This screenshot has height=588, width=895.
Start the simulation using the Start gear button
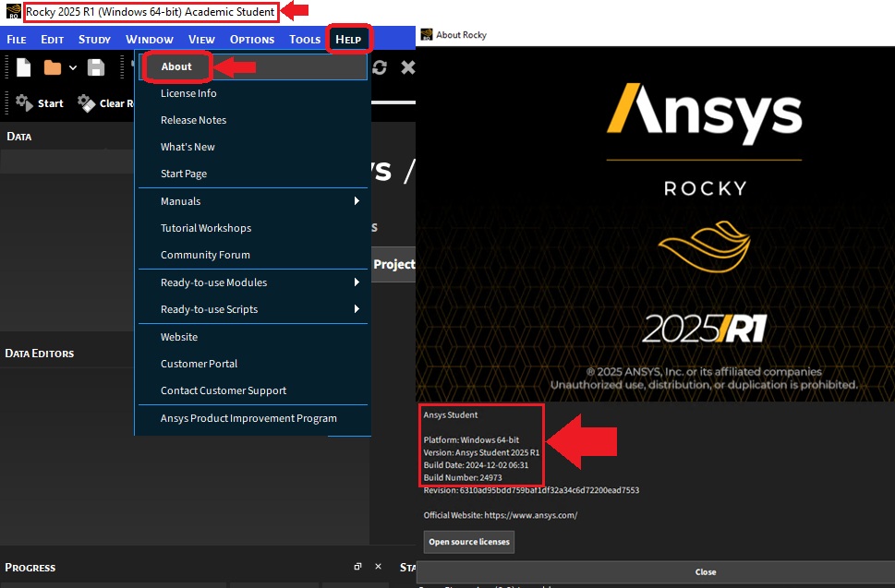coord(40,103)
